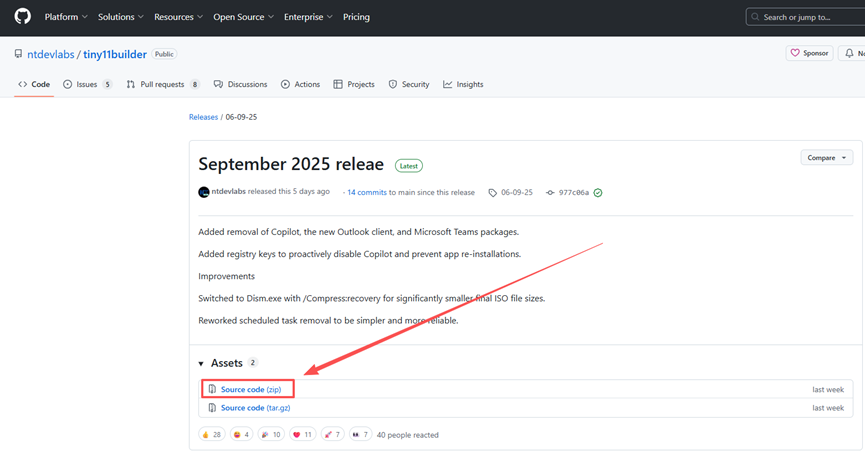865x452 pixels.
Task: Switch to the Pull requests tab
Action: coord(162,84)
